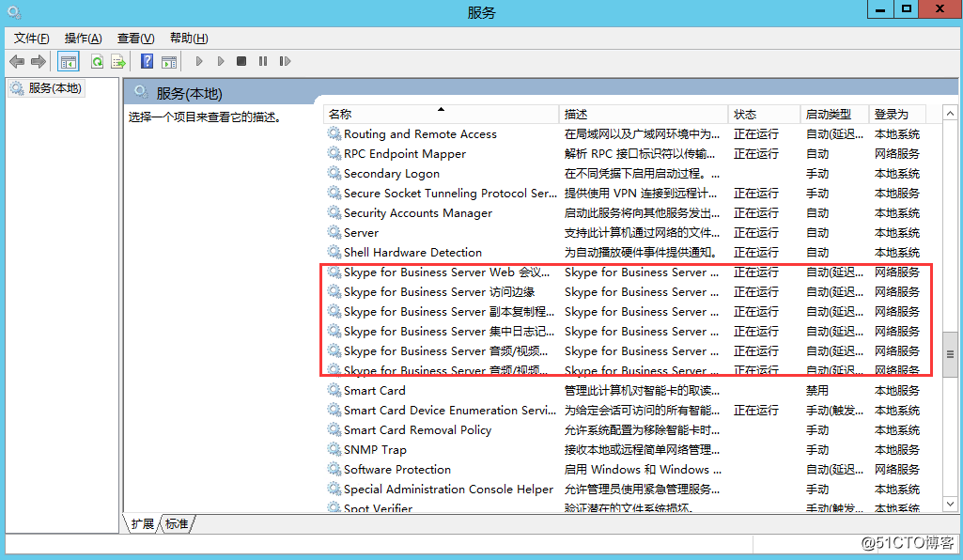Sort by the 名称 column header
The width and height of the screenshot is (963, 560).
441,115
